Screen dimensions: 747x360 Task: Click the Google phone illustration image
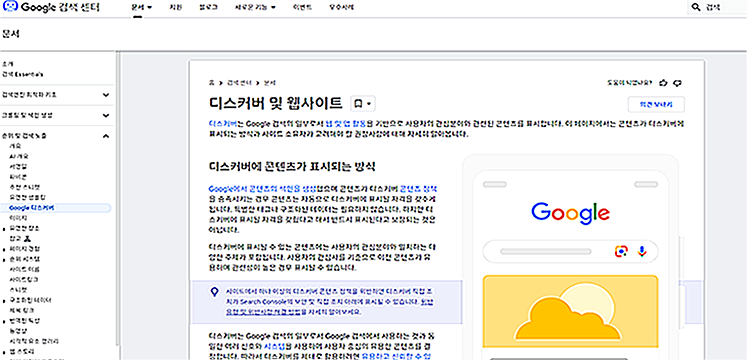(570, 257)
